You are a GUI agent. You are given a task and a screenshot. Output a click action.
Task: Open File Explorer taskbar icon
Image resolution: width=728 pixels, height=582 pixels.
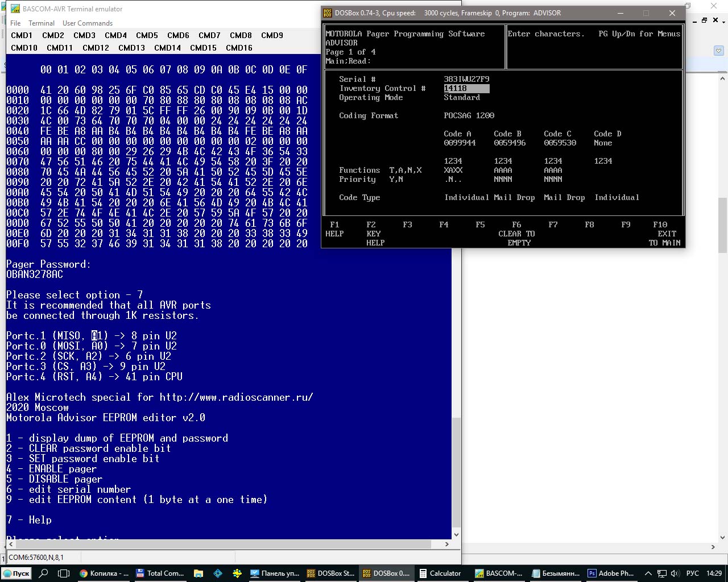tap(198, 573)
